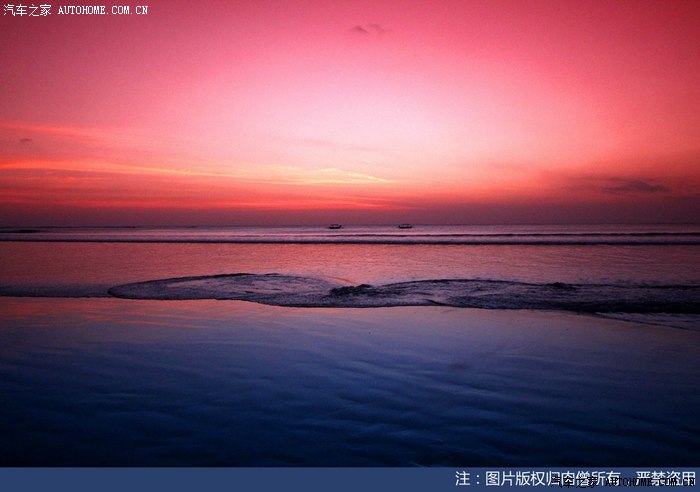Click the 汽车之家 logo text

(27, 10)
